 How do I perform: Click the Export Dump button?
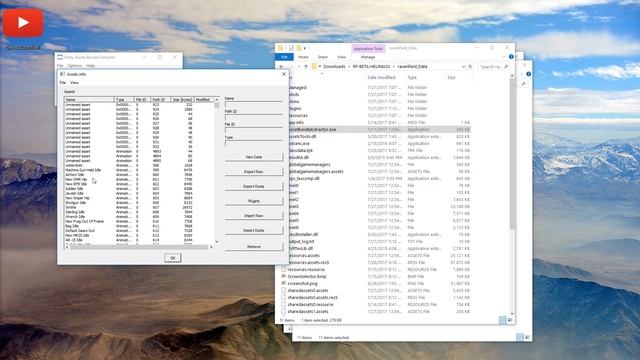click(253, 186)
